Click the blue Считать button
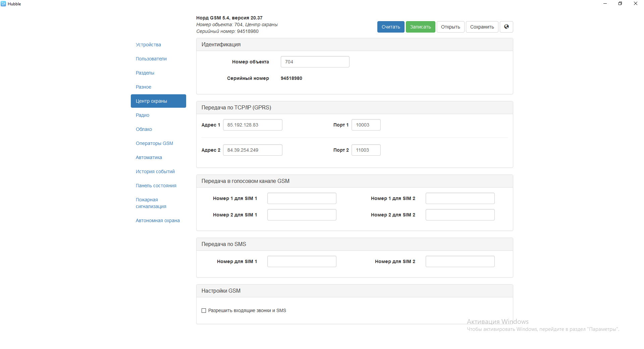Image resolution: width=644 pixels, height=349 pixels. [391, 27]
